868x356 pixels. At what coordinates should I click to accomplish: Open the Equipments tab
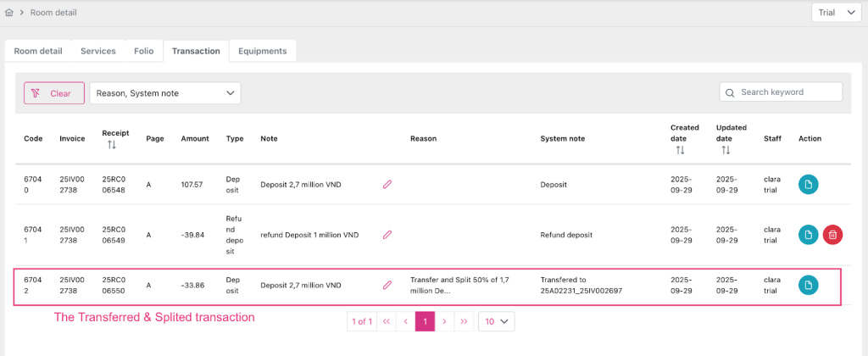coord(262,51)
